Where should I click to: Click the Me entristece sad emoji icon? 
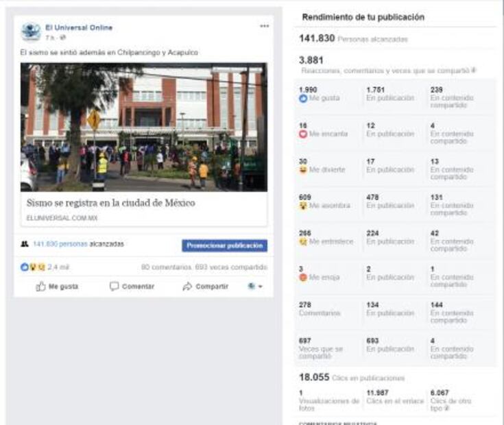point(303,242)
